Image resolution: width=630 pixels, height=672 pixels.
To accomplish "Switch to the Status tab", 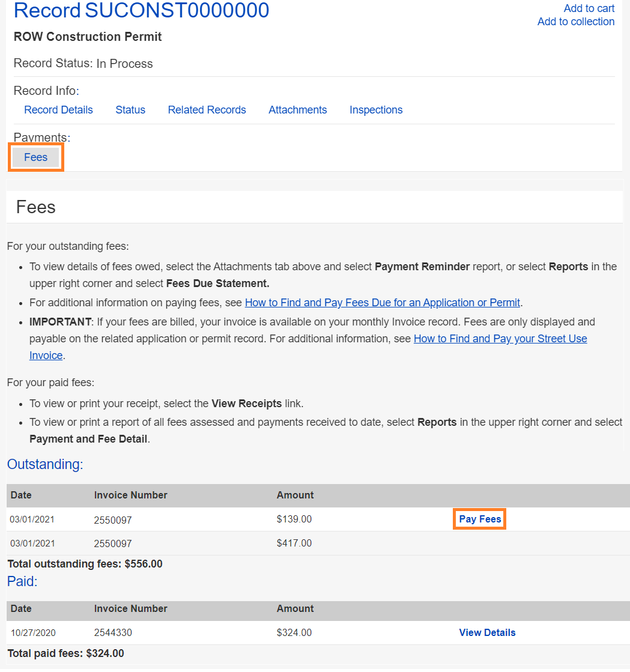I will pos(130,110).
